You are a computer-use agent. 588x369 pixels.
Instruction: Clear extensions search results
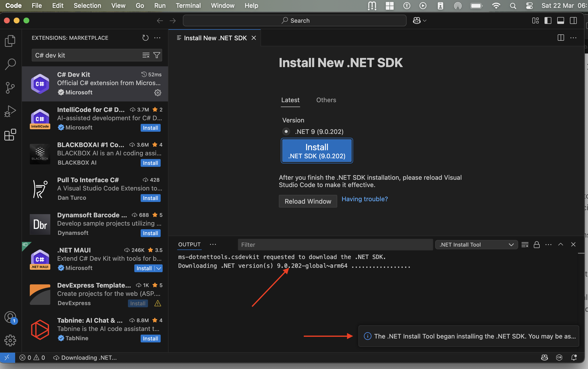(x=146, y=55)
